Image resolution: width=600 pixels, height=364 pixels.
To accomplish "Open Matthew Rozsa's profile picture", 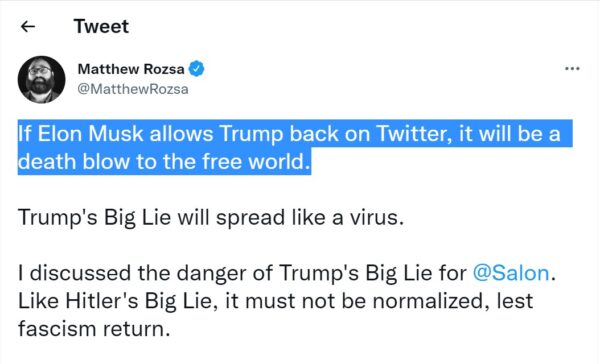I will pyautogui.click(x=41, y=80).
